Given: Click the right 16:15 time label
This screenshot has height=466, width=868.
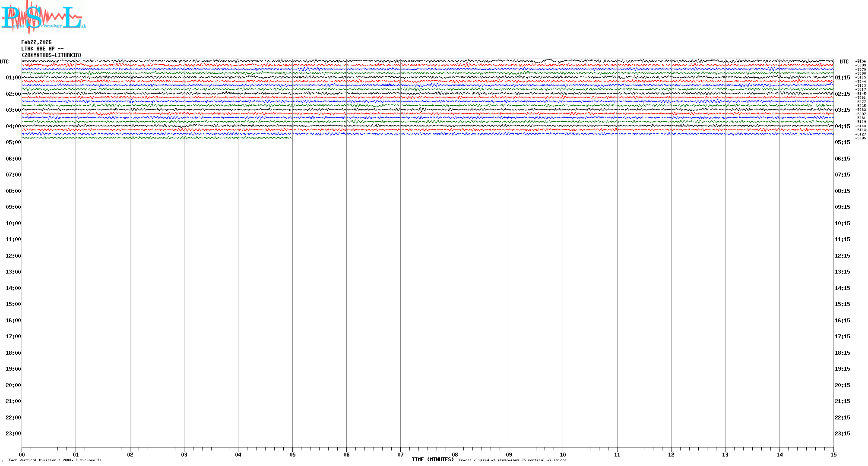Looking at the screenshot, I should (x=842, y=321).
